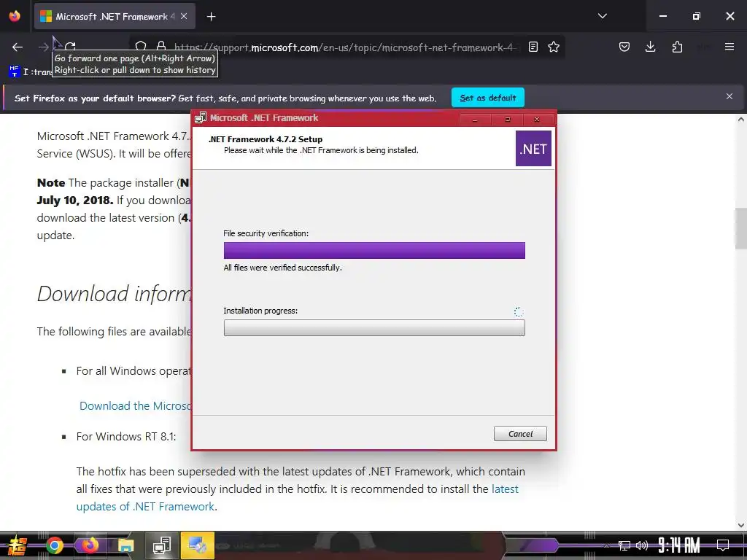This screenshot has height=560, width=747.
Task: Open the Windows Start button
Action: (x=16, y=545)
